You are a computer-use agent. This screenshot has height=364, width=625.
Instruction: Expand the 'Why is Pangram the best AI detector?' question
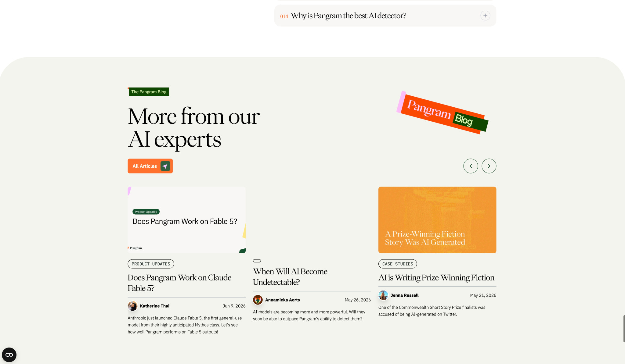point(385,16)
